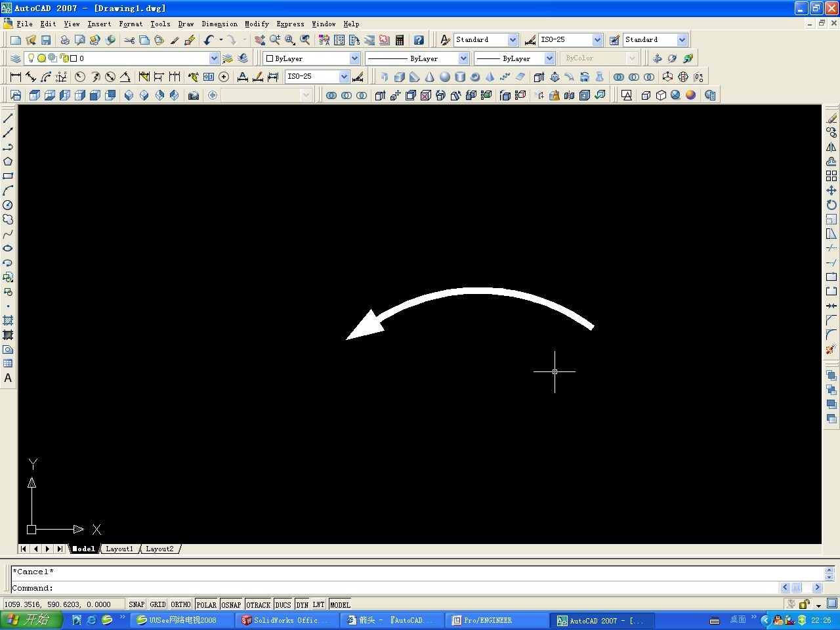Switch to Pro/ENGINEER taskbar button
This screenshot has height=630, width=840.
497,620
